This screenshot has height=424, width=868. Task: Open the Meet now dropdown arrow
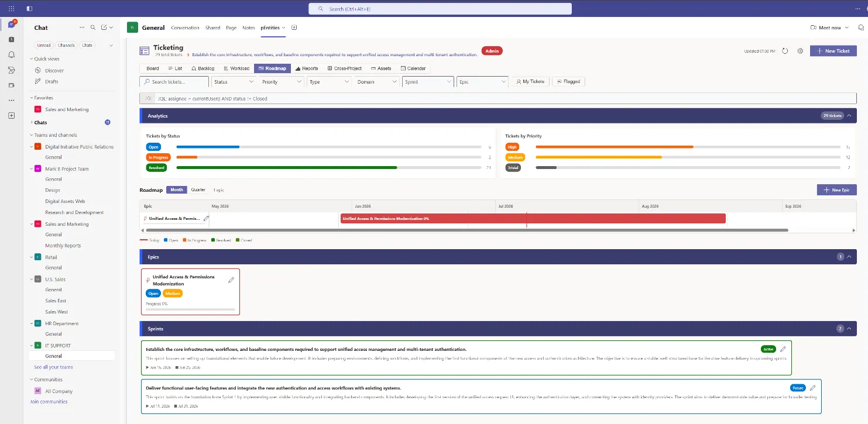pos(846,27)
